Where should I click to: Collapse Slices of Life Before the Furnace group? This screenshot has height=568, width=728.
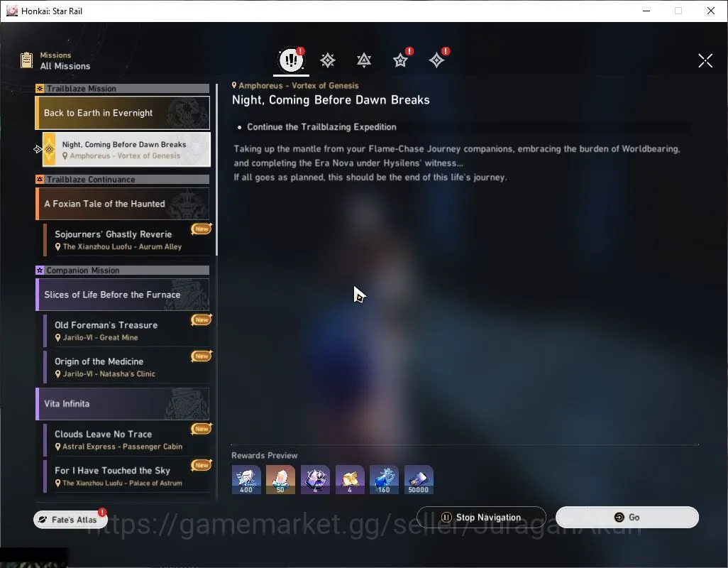click(x=123, y=295)
